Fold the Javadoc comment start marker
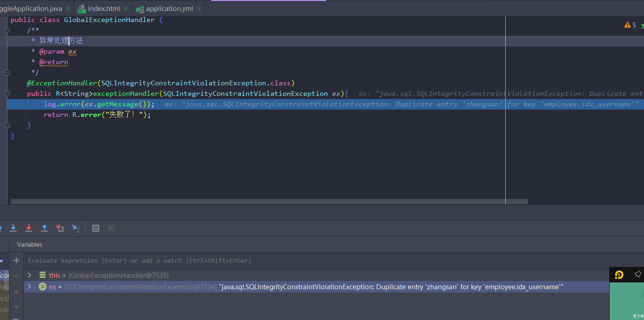 (x=7, y=30)
